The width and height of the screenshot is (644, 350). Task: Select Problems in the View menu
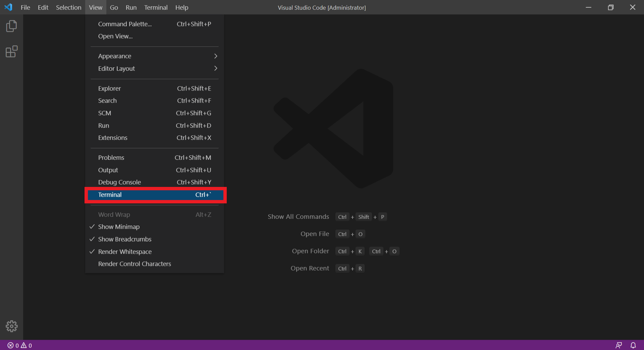[154, 158]
